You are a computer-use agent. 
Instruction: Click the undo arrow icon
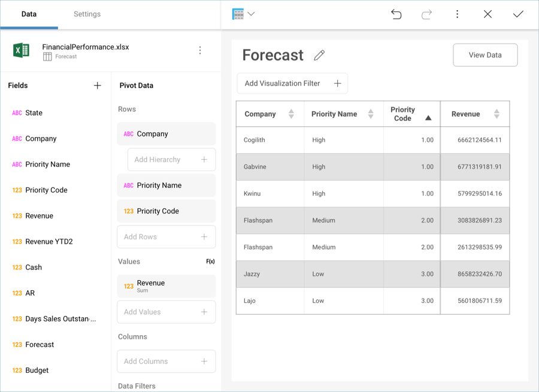coord(396,14)
